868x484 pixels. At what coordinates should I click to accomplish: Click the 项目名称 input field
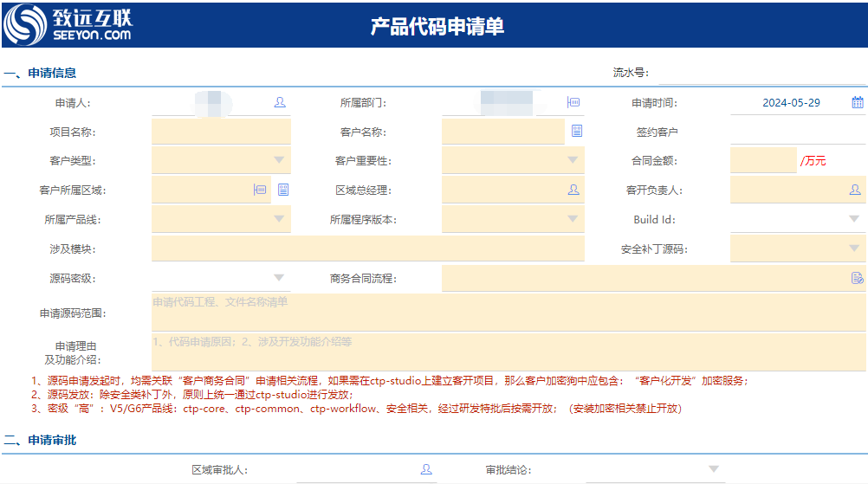[221, 132]
